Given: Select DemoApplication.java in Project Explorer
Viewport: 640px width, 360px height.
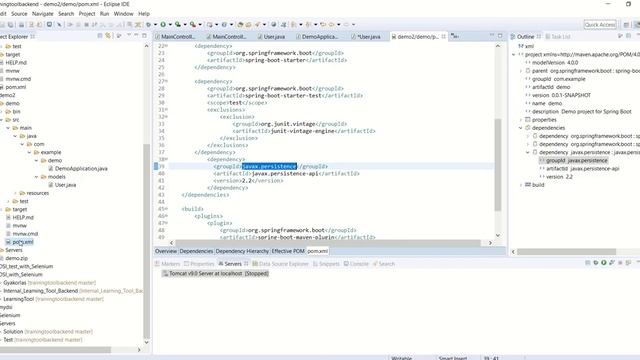Looking at the screenshot, I should coord(78,169).
